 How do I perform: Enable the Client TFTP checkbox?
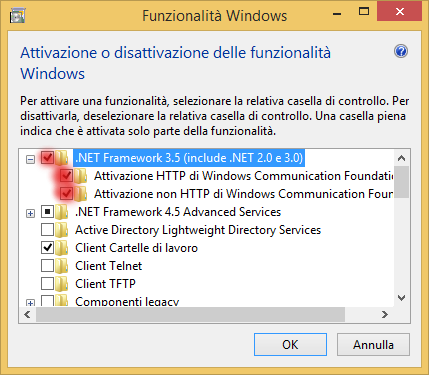(x=47, y=284)
